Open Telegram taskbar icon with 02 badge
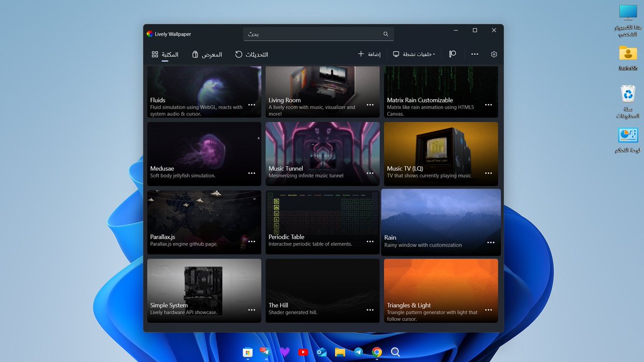 coord(265,352)
